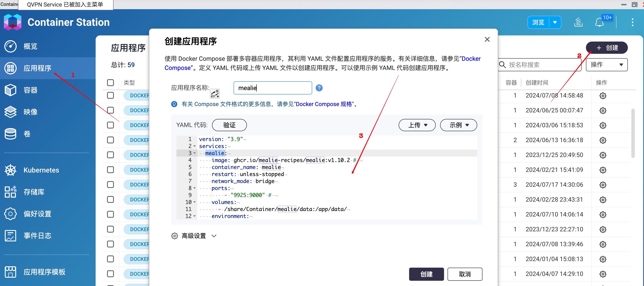The height and width of the screenshot is (286, 644).
Task: Click the 取消 cancel button
Action: [465, 274]
